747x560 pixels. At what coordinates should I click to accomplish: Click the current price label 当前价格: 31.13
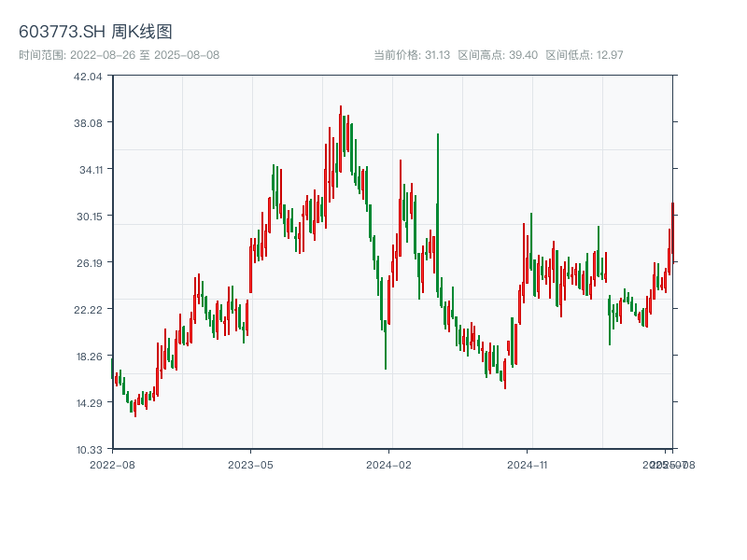(x=412, y=55)
